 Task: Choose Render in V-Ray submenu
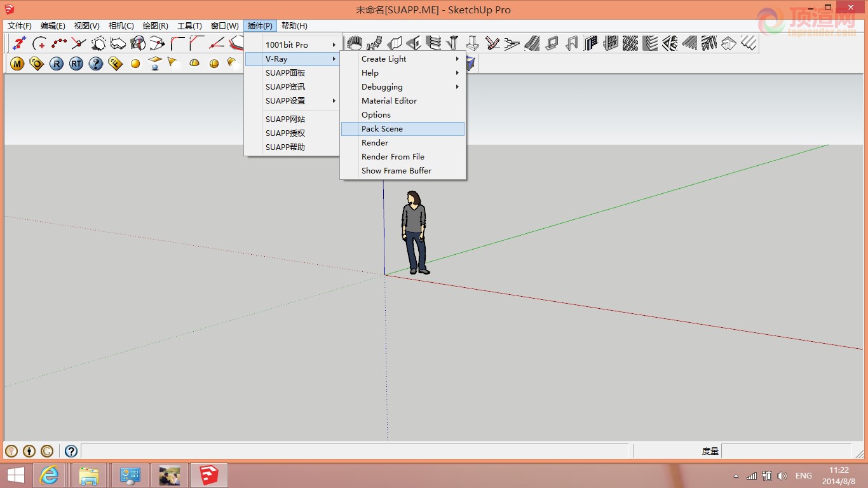403,142
